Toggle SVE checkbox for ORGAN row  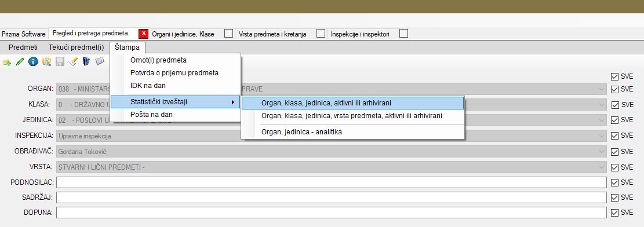[x=614, y=89]
